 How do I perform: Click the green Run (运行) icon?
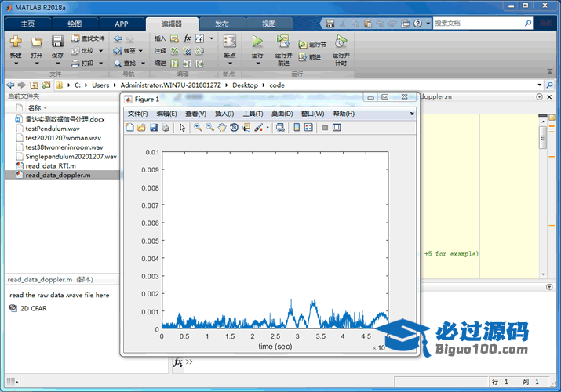coord(257,42)
